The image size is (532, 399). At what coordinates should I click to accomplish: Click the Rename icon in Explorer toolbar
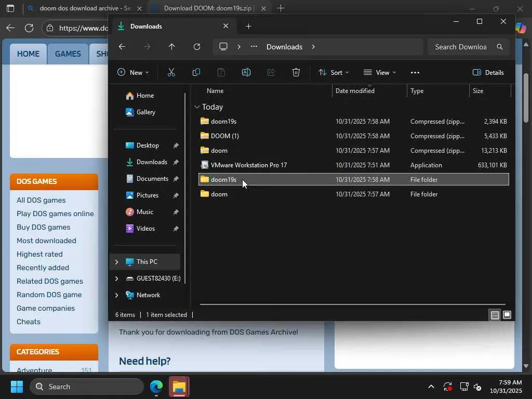[246, 72]
